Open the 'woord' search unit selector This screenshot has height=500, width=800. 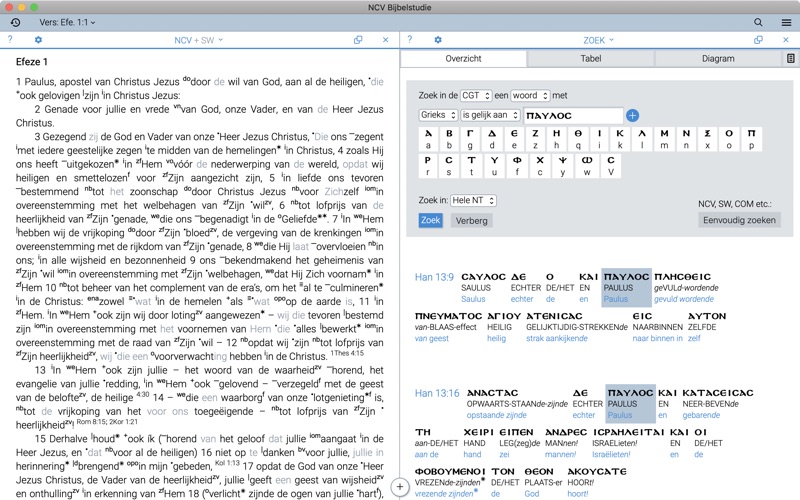click(x=530, y=95)
